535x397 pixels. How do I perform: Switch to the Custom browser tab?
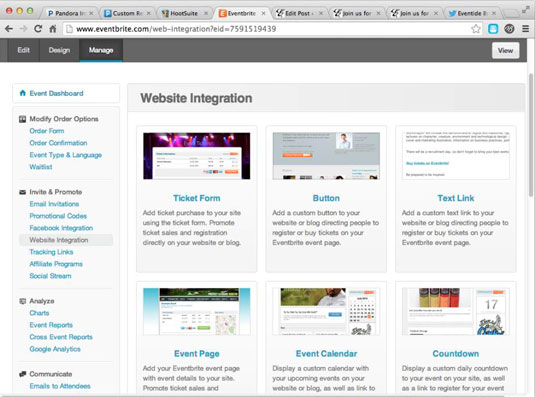pyautogui.click(x=127, y=13)
